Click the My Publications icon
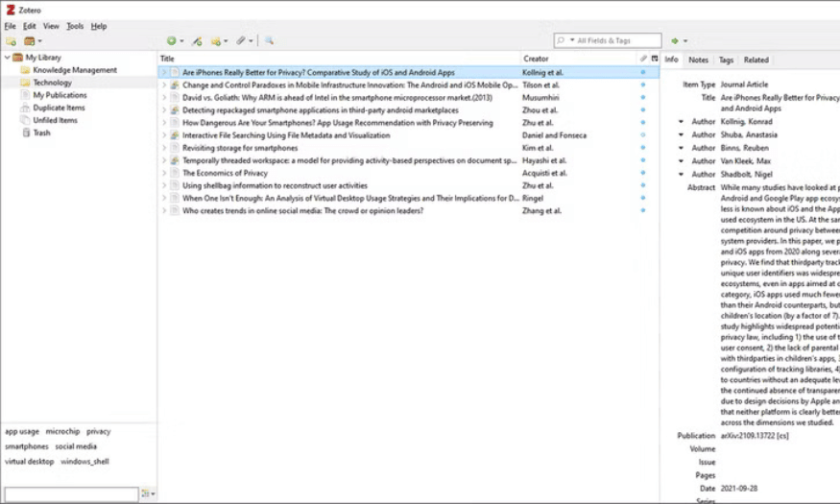The image size is (840, 504). point(25,95)
